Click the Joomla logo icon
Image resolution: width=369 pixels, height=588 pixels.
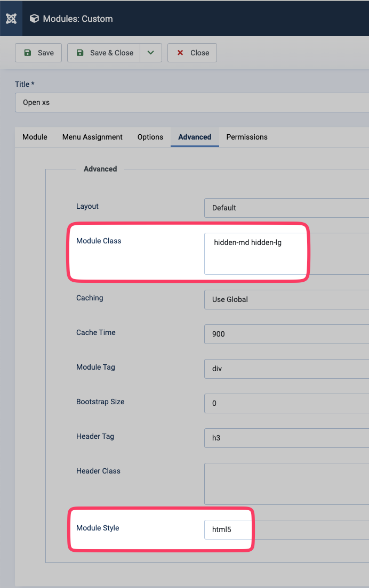tap(11, 19)
